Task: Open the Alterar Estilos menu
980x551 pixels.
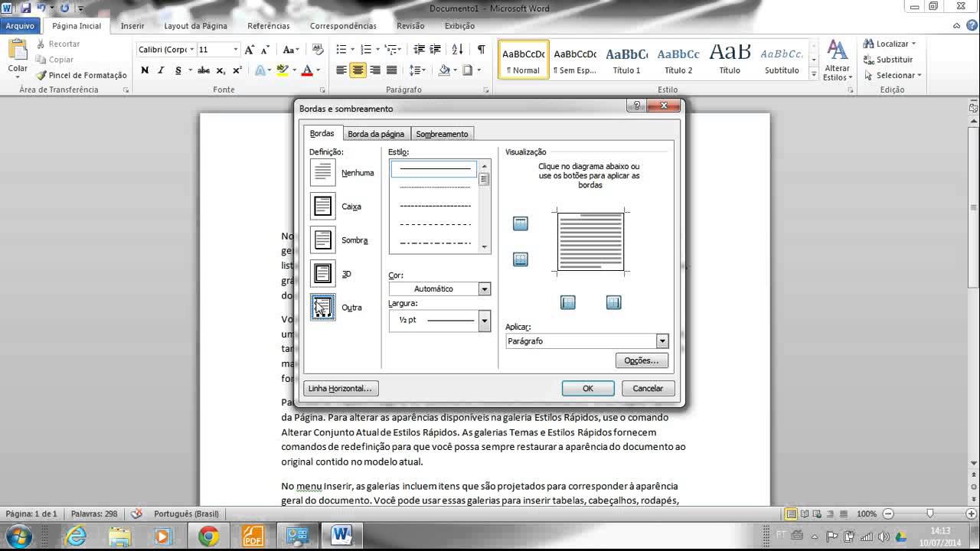Action: (838, 61)
